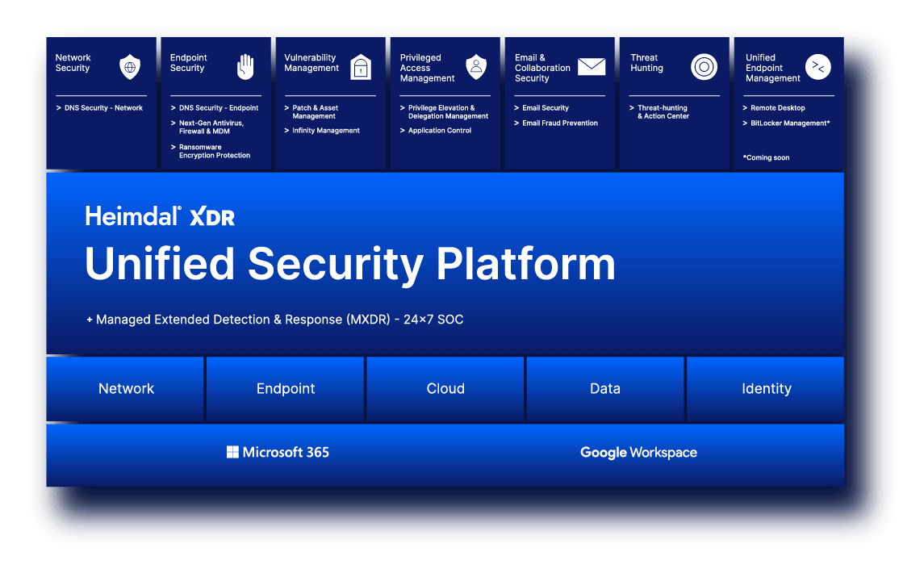Open the Identity section
Viewport: 924px width, 573px height.
(764, 388)
